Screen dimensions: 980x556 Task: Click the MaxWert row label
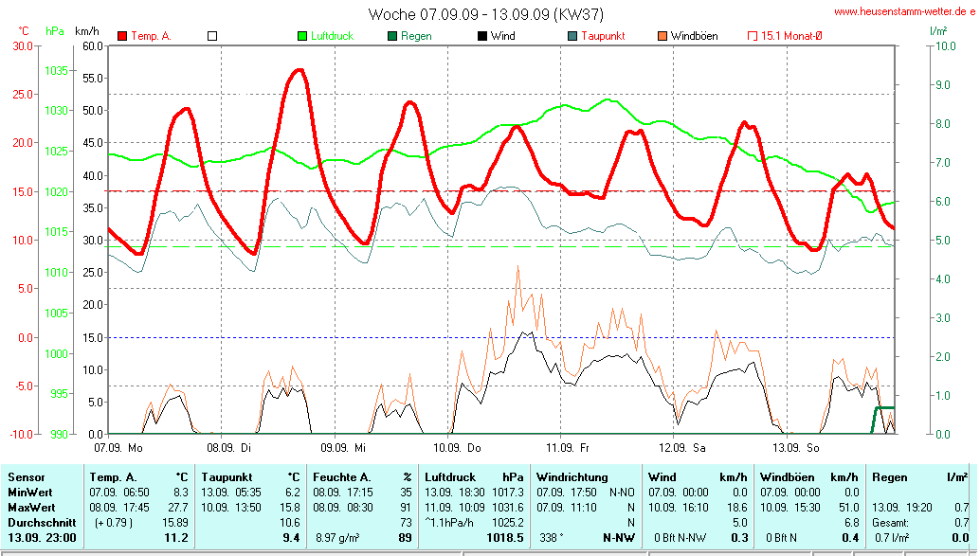28,508
